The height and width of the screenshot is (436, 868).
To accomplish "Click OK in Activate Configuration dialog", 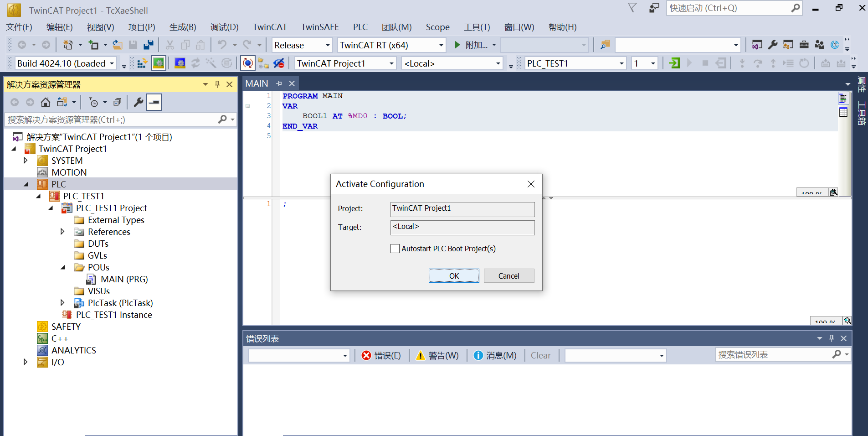I will (x=454, y=276).
